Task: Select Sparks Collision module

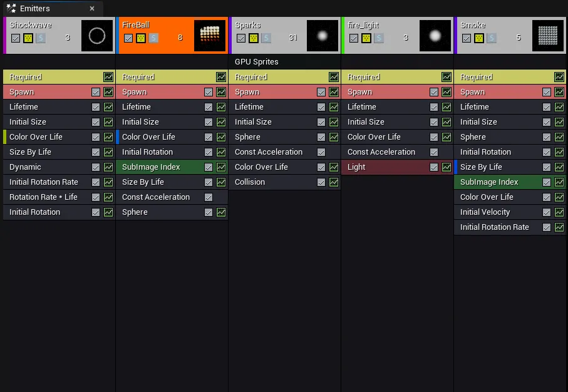Action: (285, 182)
